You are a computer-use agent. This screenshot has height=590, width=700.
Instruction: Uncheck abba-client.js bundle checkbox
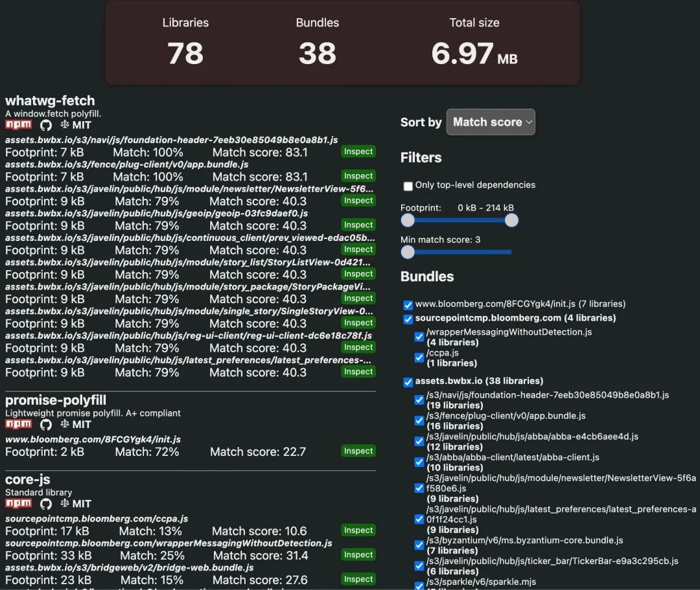tap(419, 462)
